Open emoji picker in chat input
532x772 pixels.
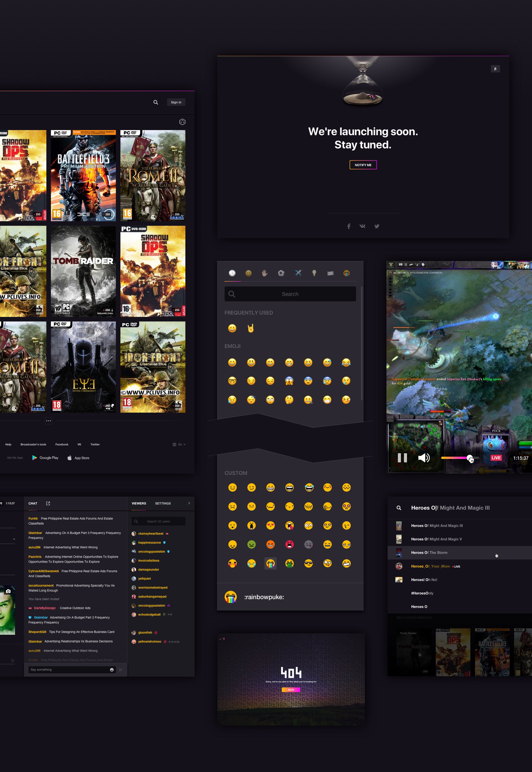(112, 670)
